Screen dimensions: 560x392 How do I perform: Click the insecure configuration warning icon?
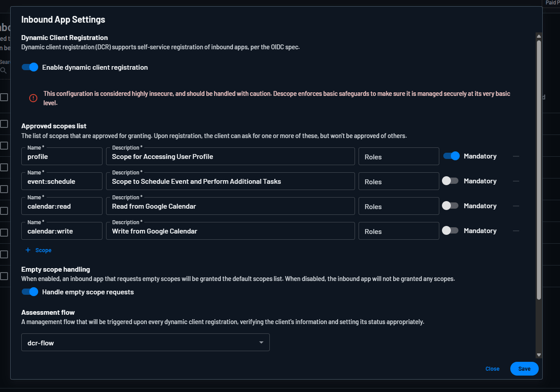pyautogui.click(x=33, y=98)
